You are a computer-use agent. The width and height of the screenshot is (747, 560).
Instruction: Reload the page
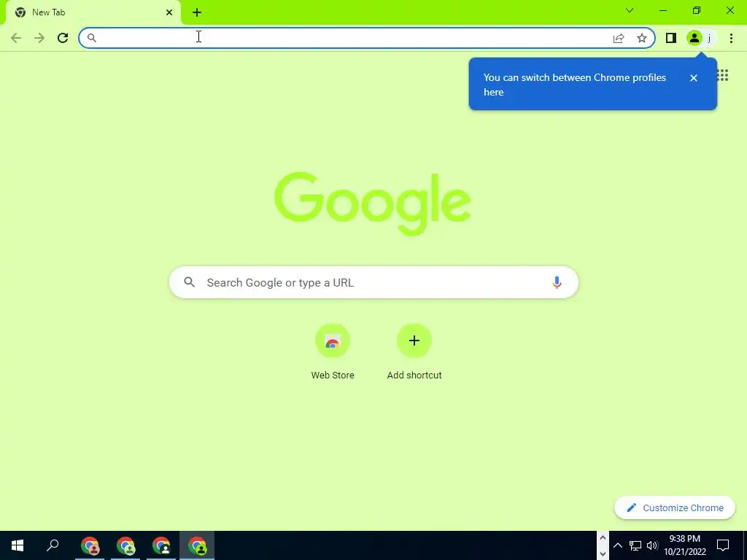tap(63, 38)
